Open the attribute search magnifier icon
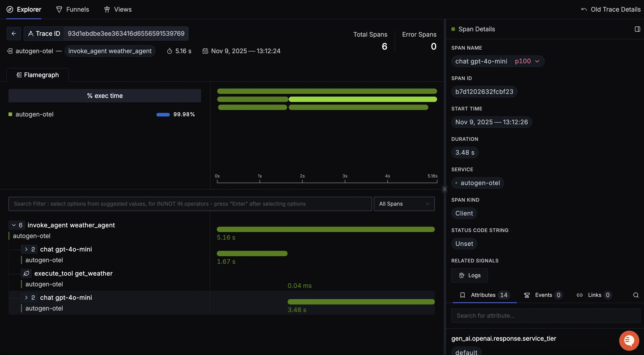 636,295
